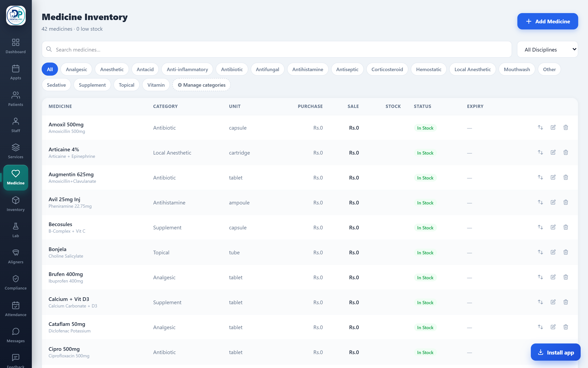Filter by Hemostatic category
The image size is (588, 368).
[x=429, y=69]
